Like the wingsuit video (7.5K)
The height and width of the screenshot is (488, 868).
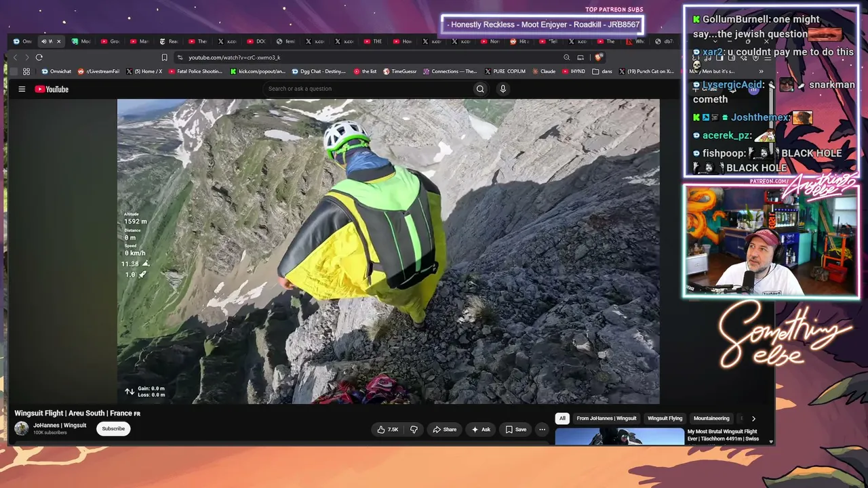(x=388, y=429)
